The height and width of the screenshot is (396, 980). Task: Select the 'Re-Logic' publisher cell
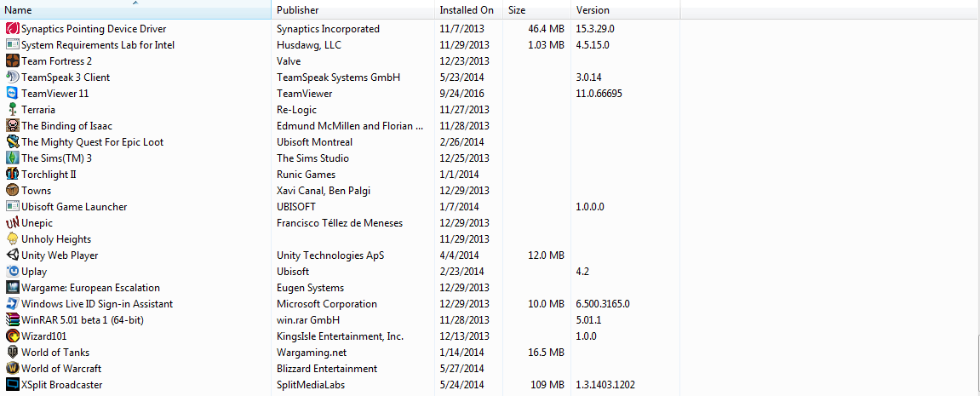click(x=296, y=110)
